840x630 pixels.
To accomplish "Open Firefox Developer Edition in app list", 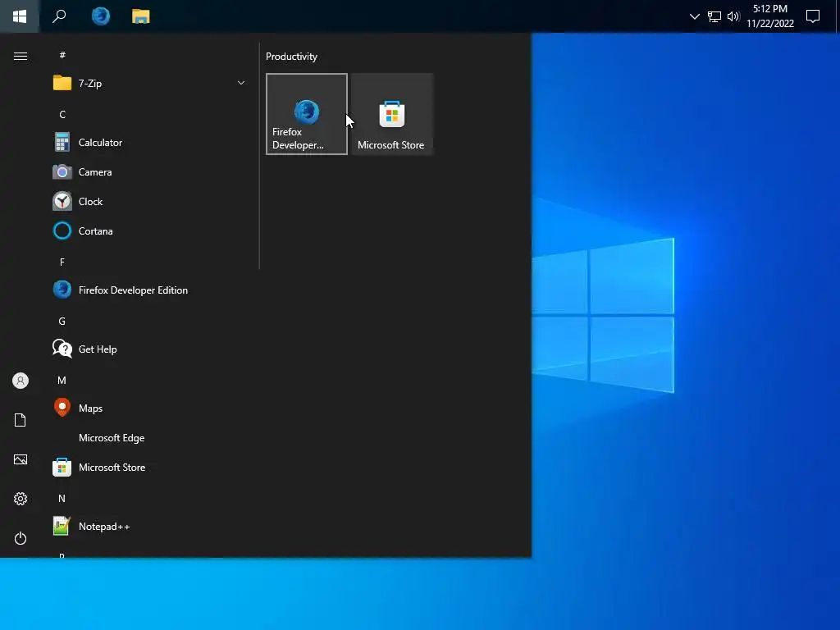I will [x=149, y=290].
